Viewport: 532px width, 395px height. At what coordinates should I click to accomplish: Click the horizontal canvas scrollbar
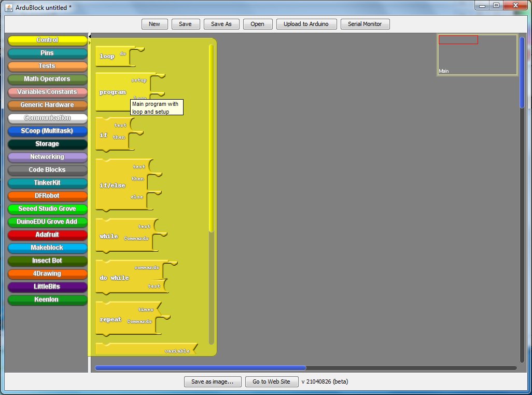tap(201, 368)
